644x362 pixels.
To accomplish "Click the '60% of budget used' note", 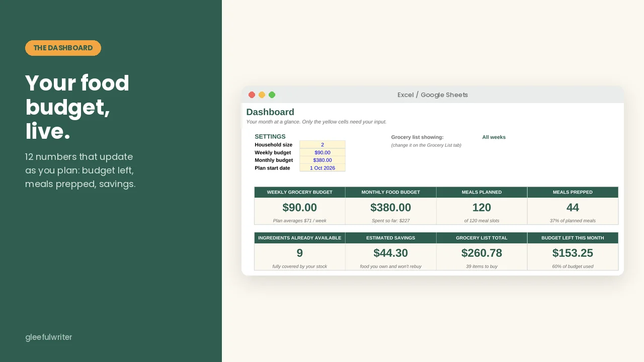I will click(x=573, y=266).
